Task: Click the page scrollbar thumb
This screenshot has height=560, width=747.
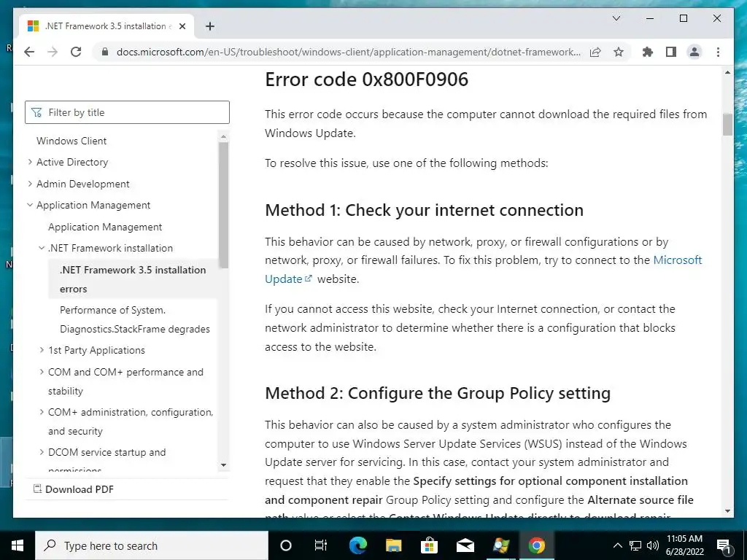Action: click(x=727, y=125)
